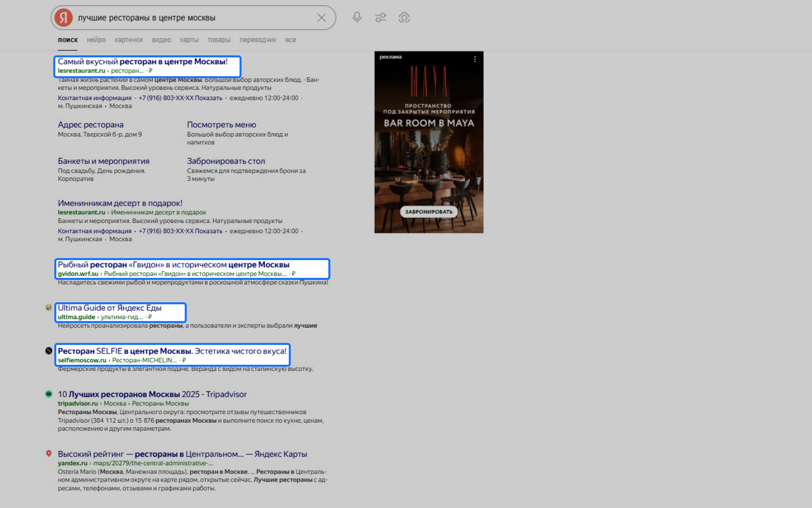Open Забронировать стол link
Image resolution: width=812 pixels, height=508 pixels.
coord(226,161)
